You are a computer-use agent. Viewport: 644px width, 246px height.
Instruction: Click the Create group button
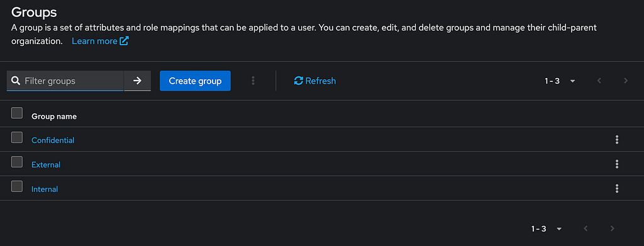(195, 81)
